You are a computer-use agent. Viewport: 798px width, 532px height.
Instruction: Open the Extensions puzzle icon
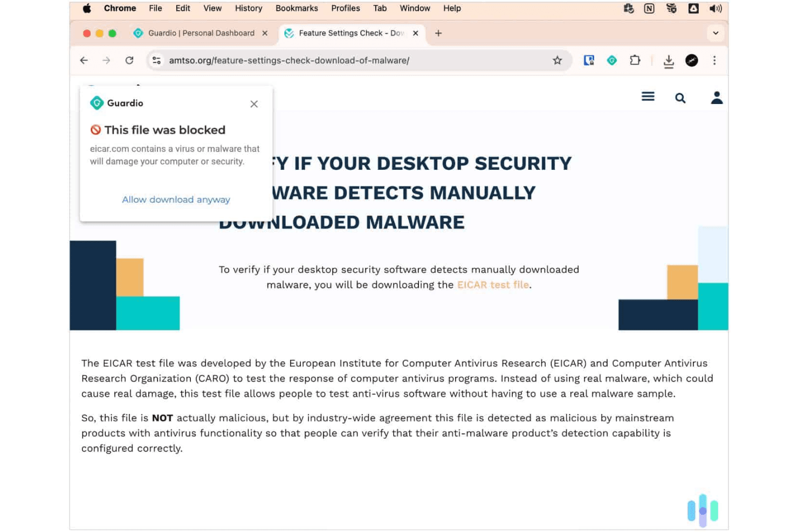click(x=635, y=60)
